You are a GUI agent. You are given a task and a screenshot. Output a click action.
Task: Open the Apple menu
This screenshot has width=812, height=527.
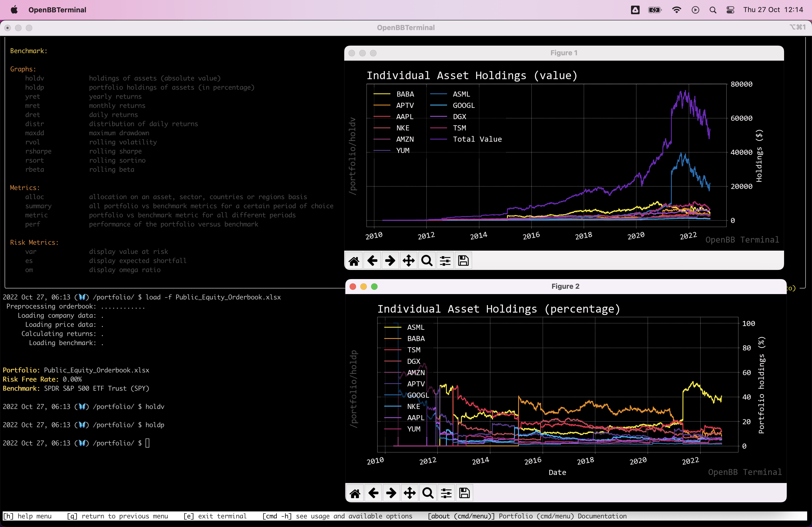click(x=14, y=10)
